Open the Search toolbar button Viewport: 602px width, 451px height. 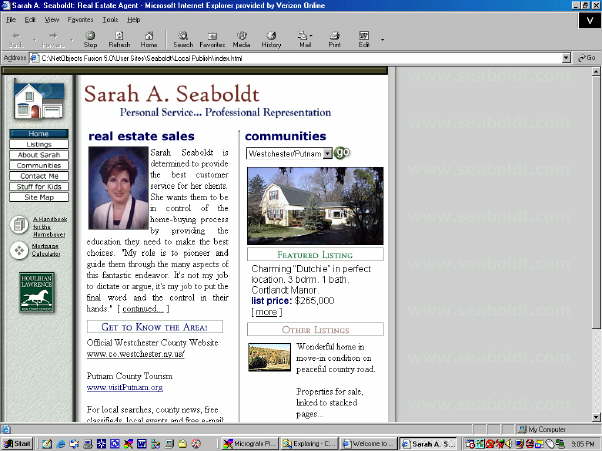pyautogui.click(x=183, y=40)
